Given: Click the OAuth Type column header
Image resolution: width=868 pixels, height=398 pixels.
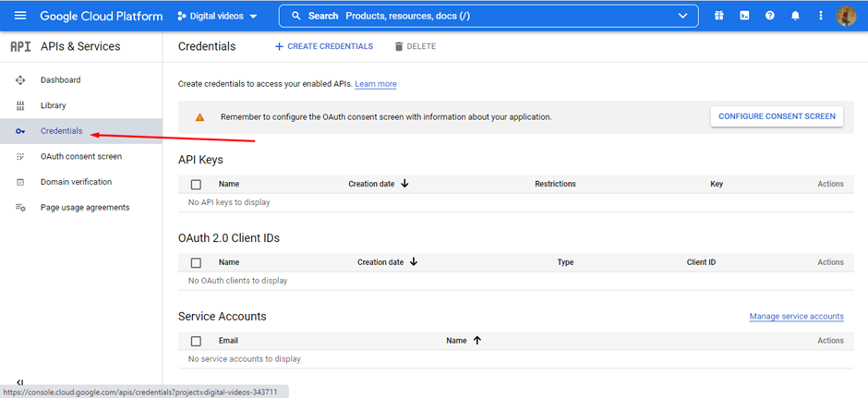Looking at the screenshot, I should coord(565,263).
